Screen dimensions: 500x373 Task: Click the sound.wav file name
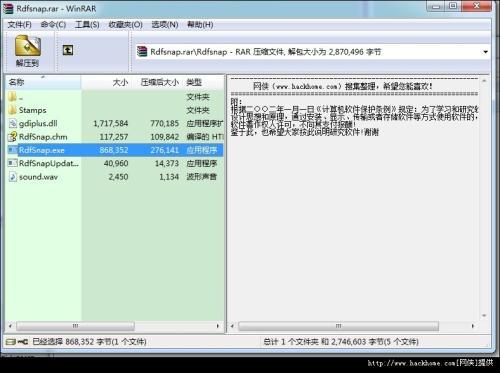point(38,177)
